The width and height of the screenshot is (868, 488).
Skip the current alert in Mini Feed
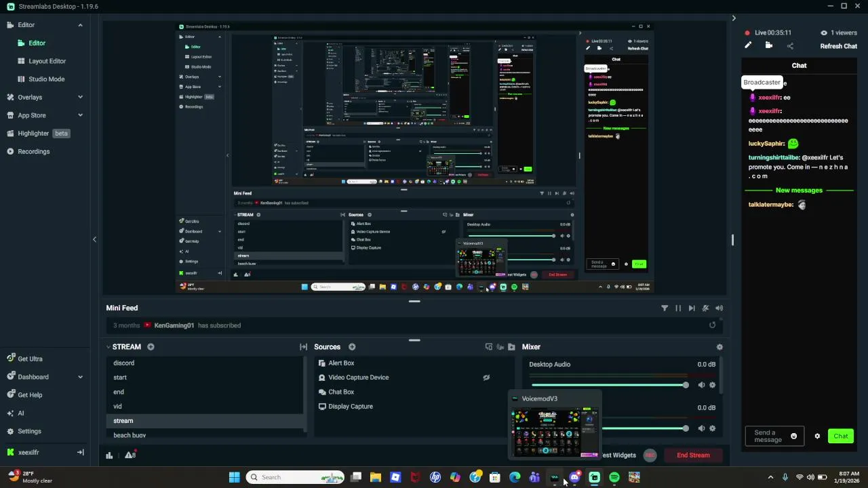coord(692,308)
